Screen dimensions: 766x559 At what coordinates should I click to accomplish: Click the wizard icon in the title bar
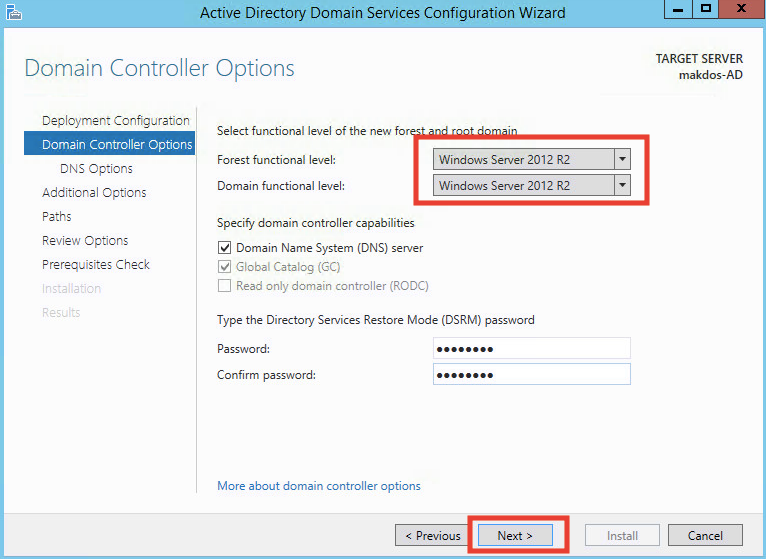(x=14, y=12)
